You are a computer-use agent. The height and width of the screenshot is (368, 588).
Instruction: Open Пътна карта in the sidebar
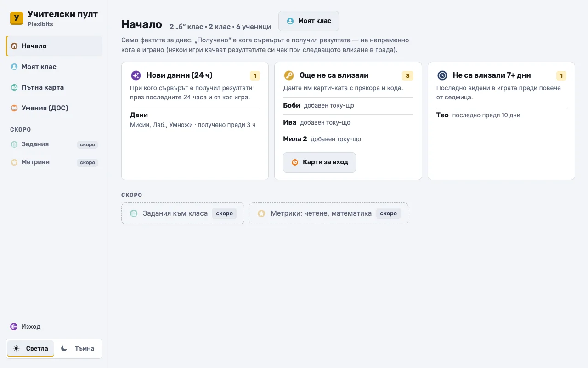[54, 87]
